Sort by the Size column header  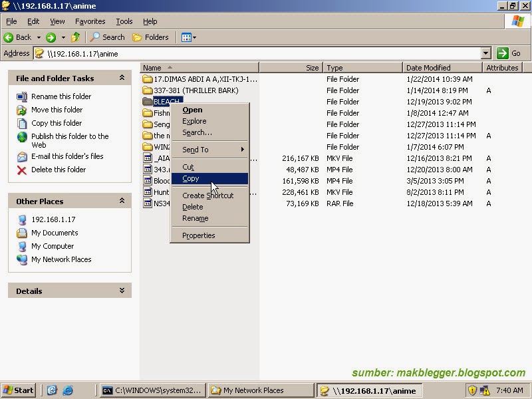tap(291, 68)
